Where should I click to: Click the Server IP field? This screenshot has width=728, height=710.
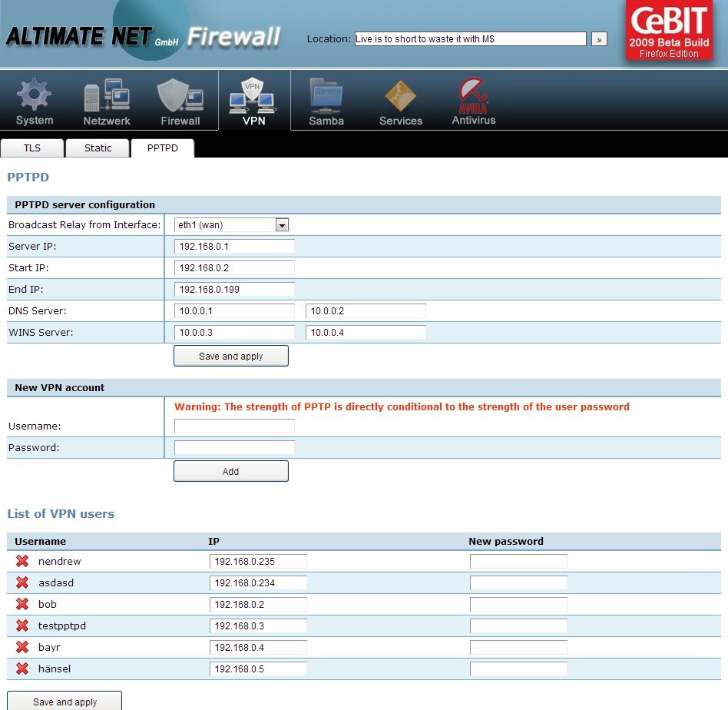coord(234,246)
